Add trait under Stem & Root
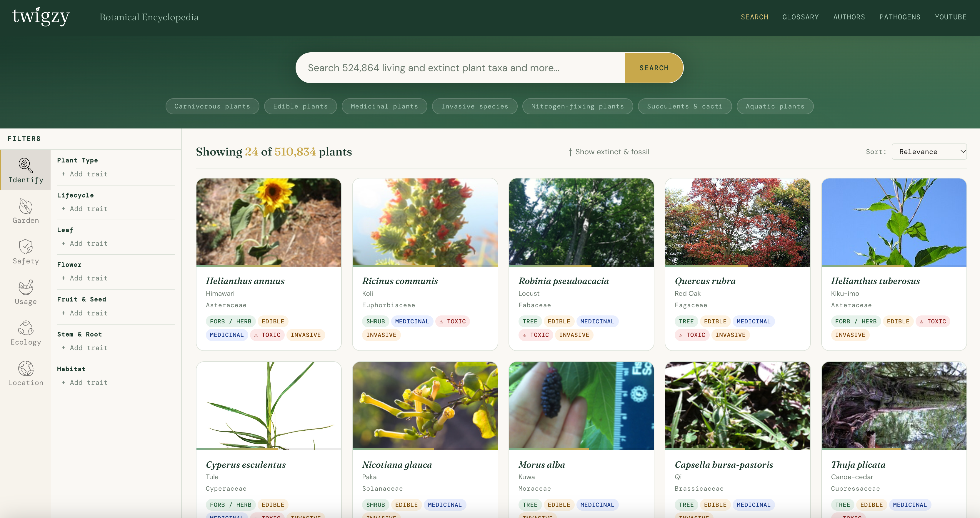Screen dimensions: 980x518 (x=84, y=348)
